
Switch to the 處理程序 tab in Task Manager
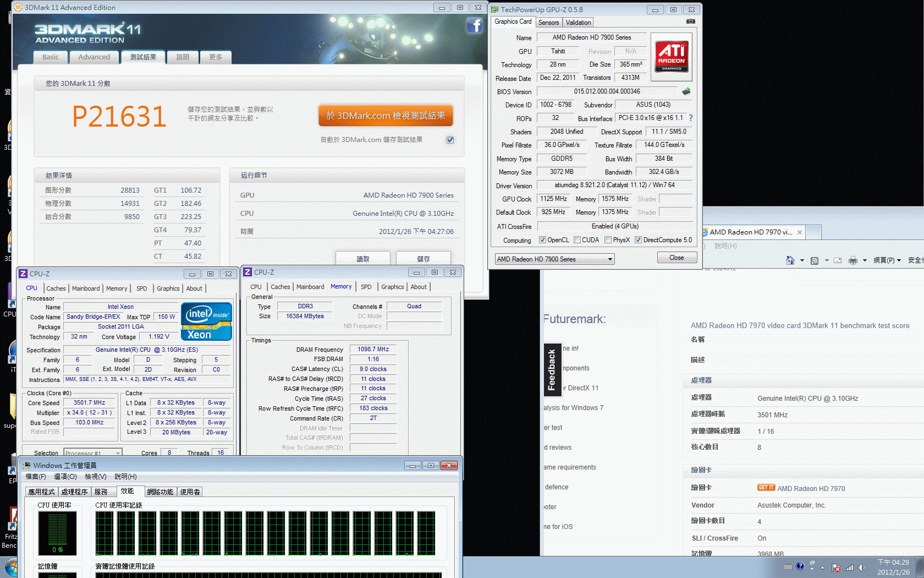(74, 492)
